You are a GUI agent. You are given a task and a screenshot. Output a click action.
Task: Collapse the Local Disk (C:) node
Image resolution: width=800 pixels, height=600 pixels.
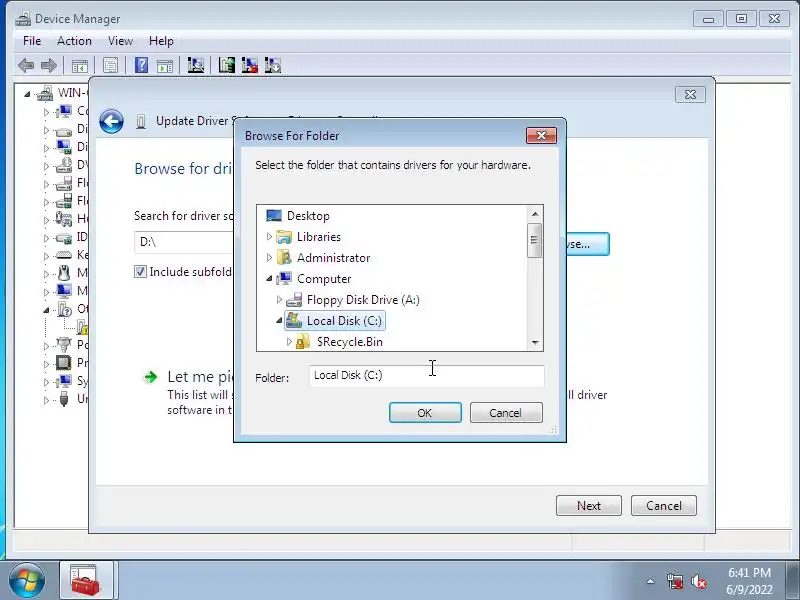click(x=279, y=321)
